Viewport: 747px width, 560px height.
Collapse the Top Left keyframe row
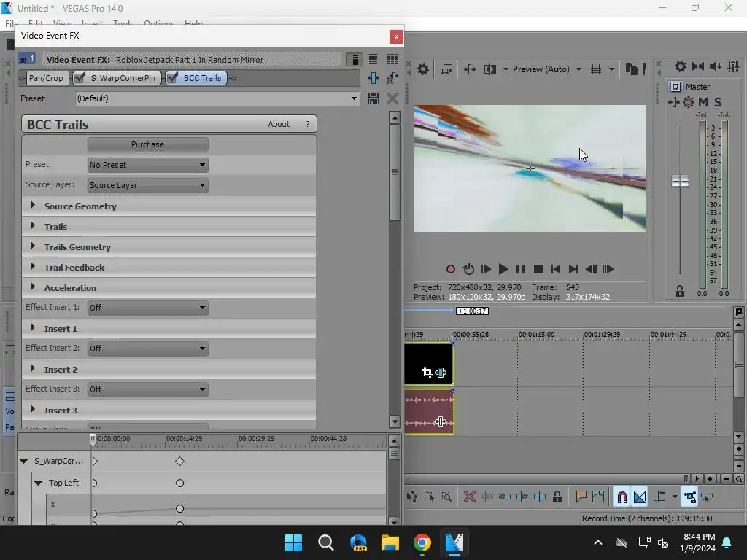[39, 483]
